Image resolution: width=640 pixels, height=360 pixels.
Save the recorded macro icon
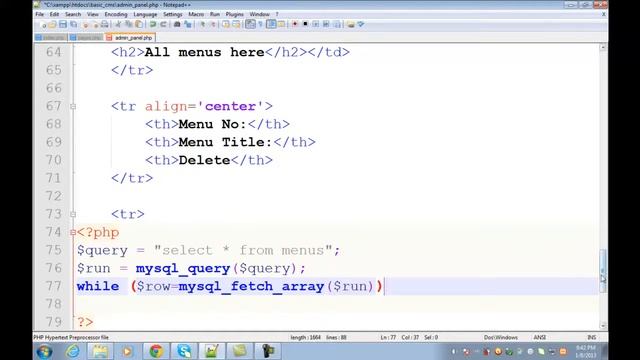point(337,24)
